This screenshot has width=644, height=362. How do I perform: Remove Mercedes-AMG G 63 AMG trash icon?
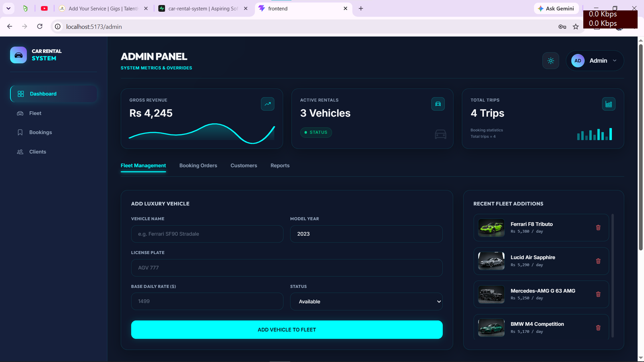pyautogui.click(x=598, y=294)
